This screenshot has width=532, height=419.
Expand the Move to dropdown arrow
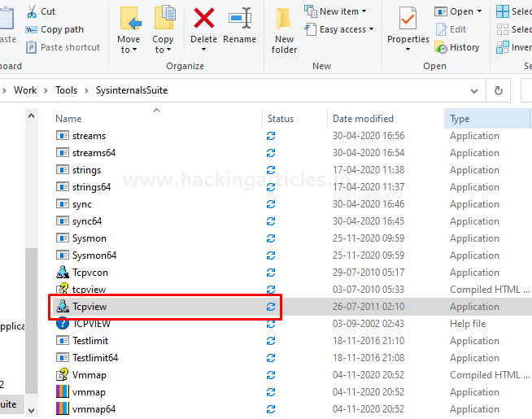click(135, 50)
